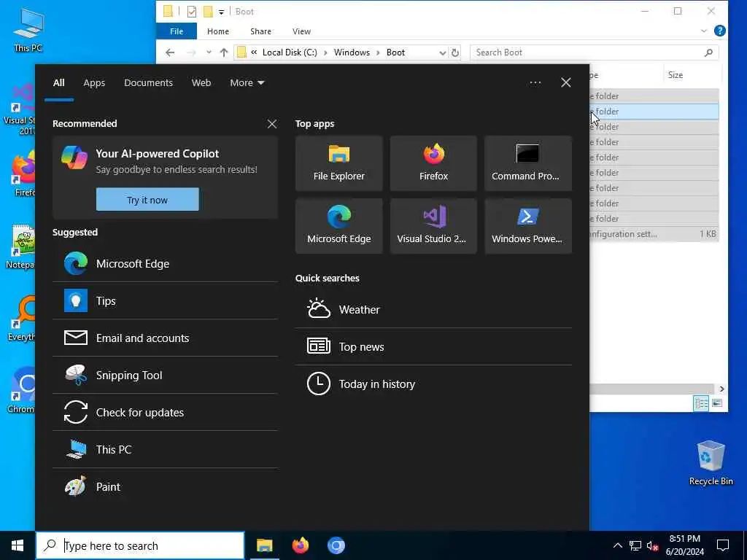The height and width of the screenshot is (560, 747).
Task: Launch Firefox from Top apps
Action: pos(433,163)
